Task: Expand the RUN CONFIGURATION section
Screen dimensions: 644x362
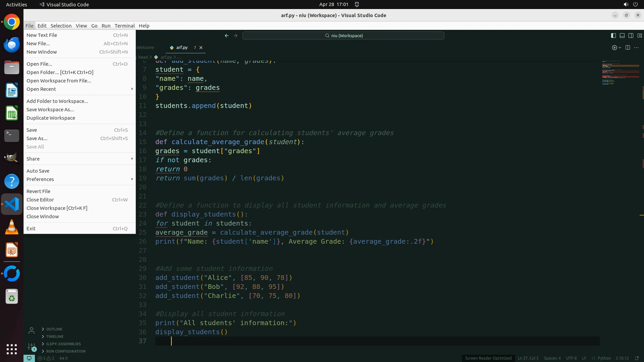Action: click(65, 351)
